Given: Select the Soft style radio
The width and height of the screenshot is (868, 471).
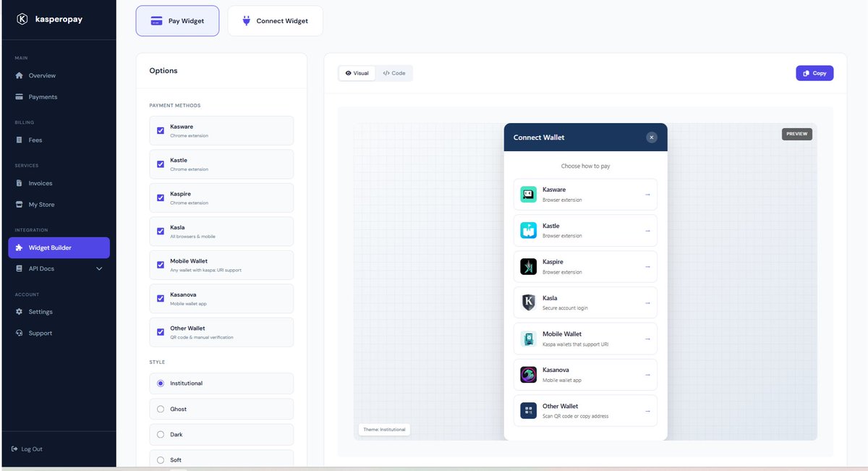Looking at the screenshot, I should [x=161, y=460].
